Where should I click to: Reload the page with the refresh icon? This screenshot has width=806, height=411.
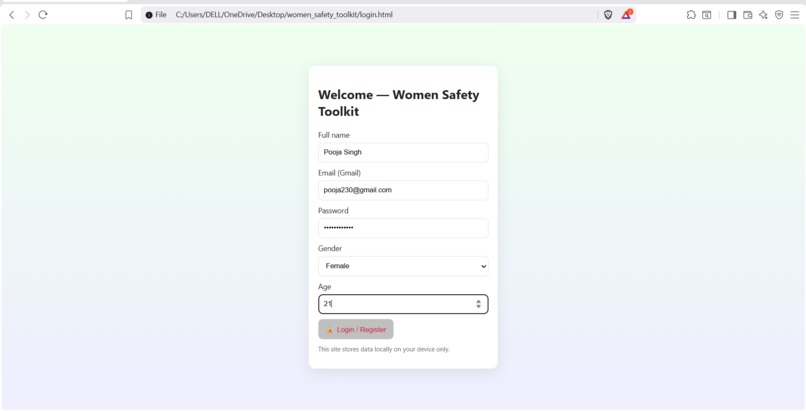[x=43, y=15]
